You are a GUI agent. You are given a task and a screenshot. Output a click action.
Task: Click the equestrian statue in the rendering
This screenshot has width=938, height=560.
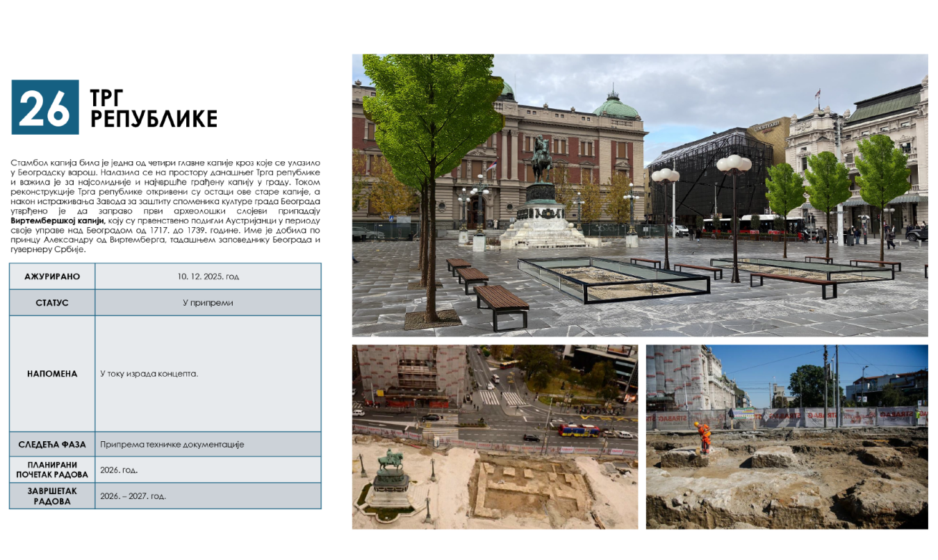coord(541,159)
